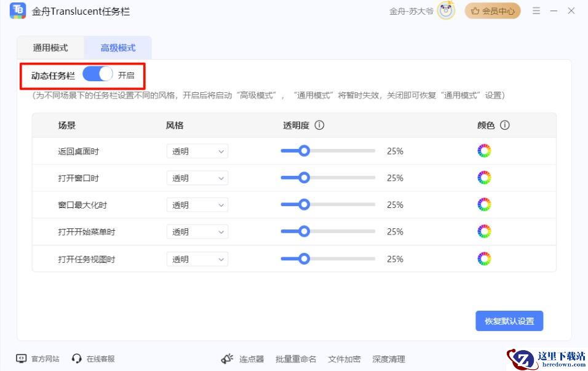Toggle the 动态任务栏 switch
This screenshot has height=371, width=588.
[98, 74]
